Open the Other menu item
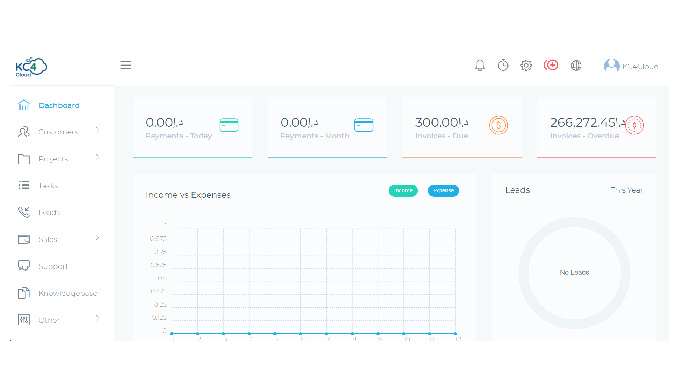Image resolution: width=680 pixels, height=390 pixels. point(49,320)
